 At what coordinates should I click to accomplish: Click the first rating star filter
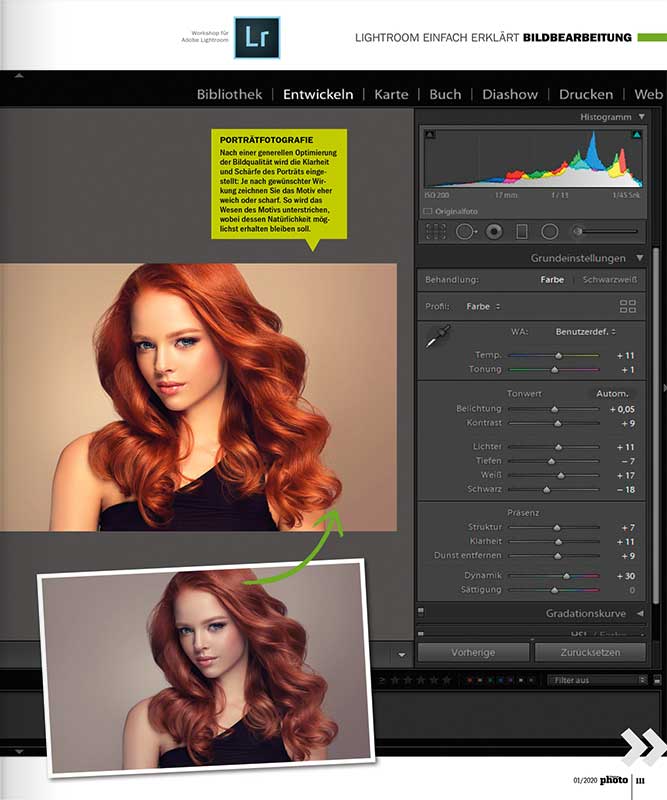tap(394, 680)
